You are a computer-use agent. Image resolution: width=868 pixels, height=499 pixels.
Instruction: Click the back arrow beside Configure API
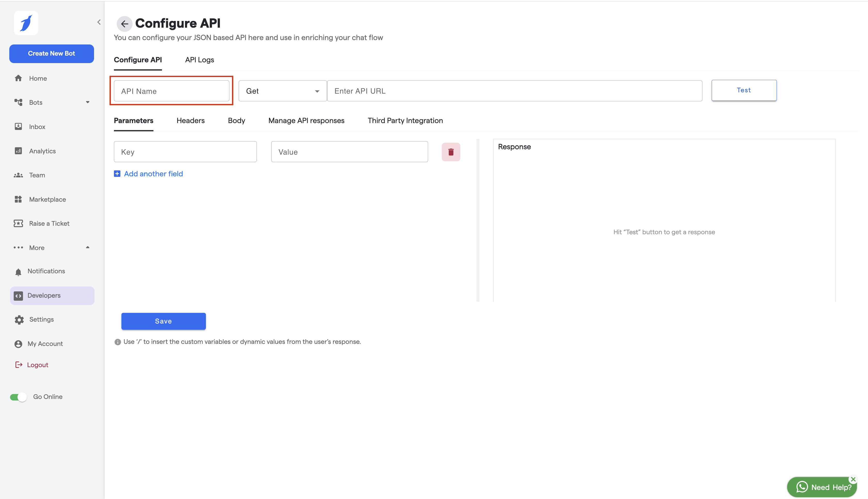point(124,24)
